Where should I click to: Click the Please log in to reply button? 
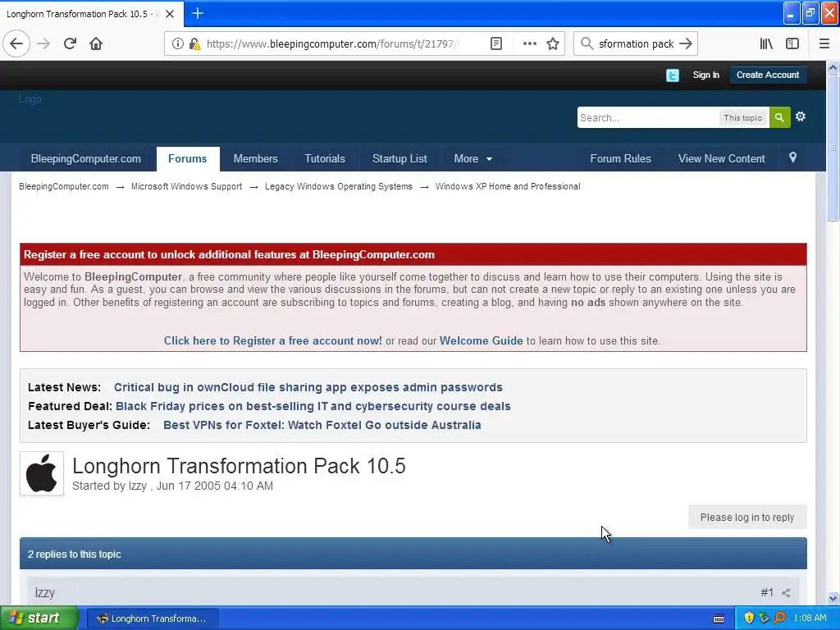747,518
